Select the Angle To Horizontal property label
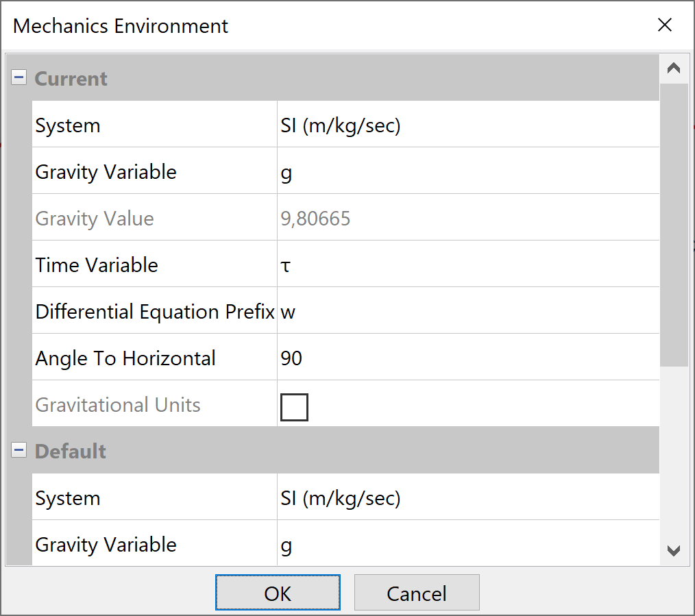The image size is (695, 616). pos(125,358)
